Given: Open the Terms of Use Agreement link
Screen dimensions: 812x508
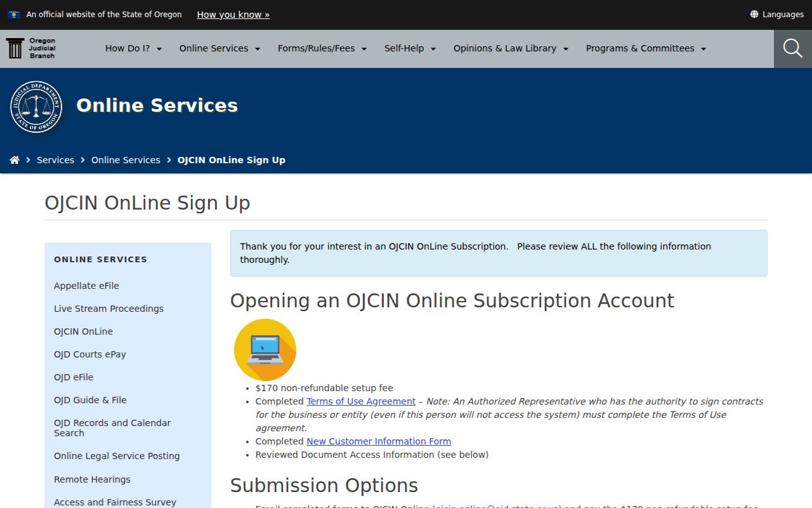Looking at the screenshot, I should pyautogui.click(x=361, y=401).
